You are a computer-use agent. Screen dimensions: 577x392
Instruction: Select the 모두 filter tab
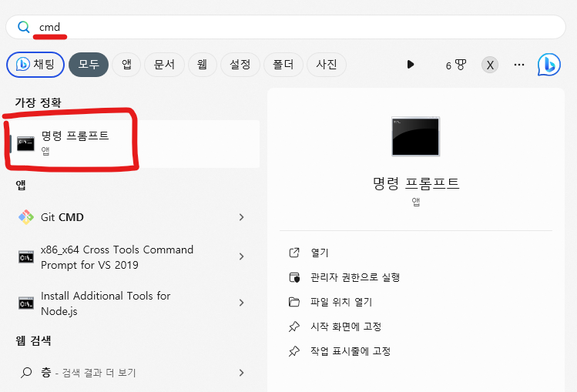click(89, 65)
